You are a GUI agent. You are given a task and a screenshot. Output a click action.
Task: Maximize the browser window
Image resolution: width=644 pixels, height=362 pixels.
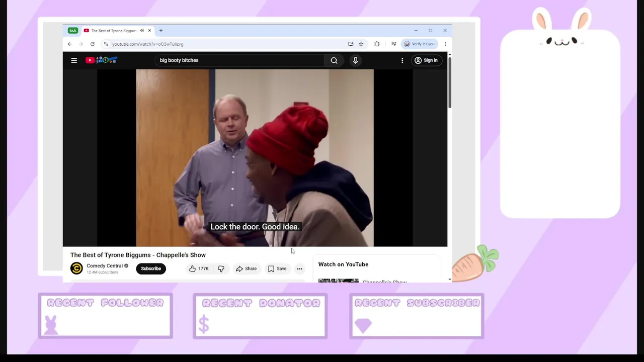430,31
